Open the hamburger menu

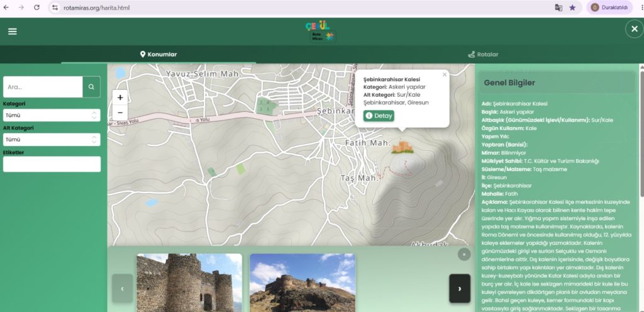pos(13,31)
